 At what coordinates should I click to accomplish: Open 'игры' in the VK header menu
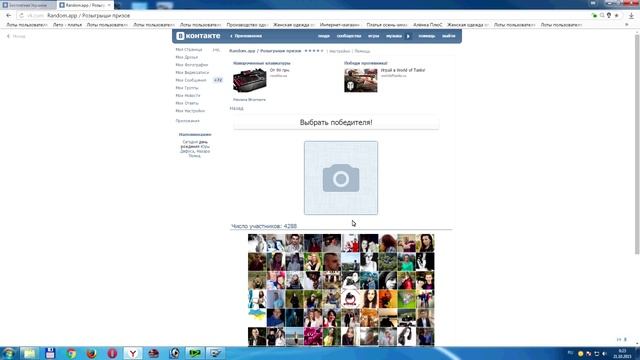[x=373, y=36]
